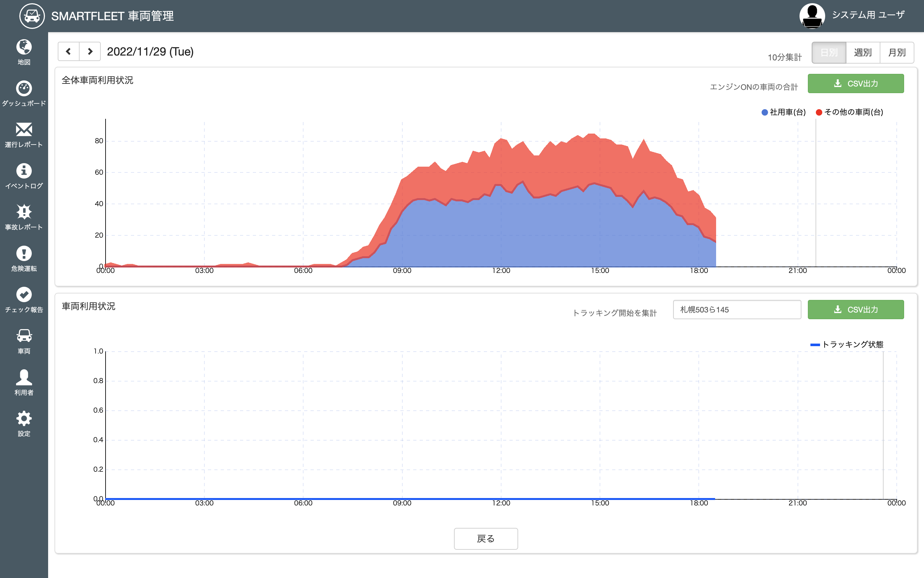924x578 pixels.
Task: Open the ダッシュボード sidebar item
Action: pyautogui.click(x=24, y=94)
